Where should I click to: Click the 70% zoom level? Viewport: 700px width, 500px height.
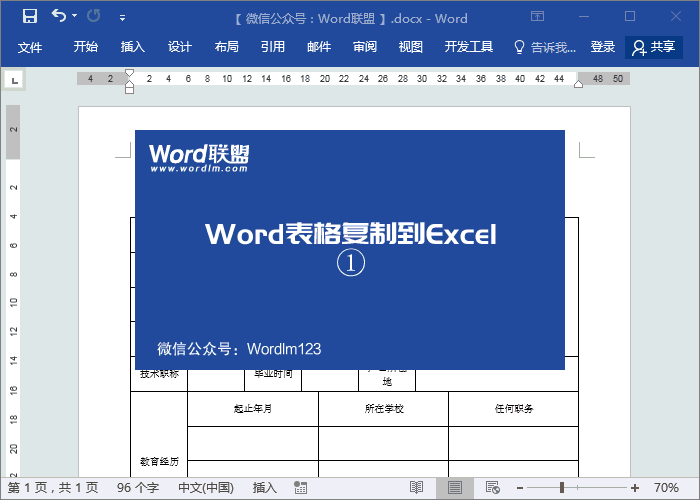click(666, 488)
